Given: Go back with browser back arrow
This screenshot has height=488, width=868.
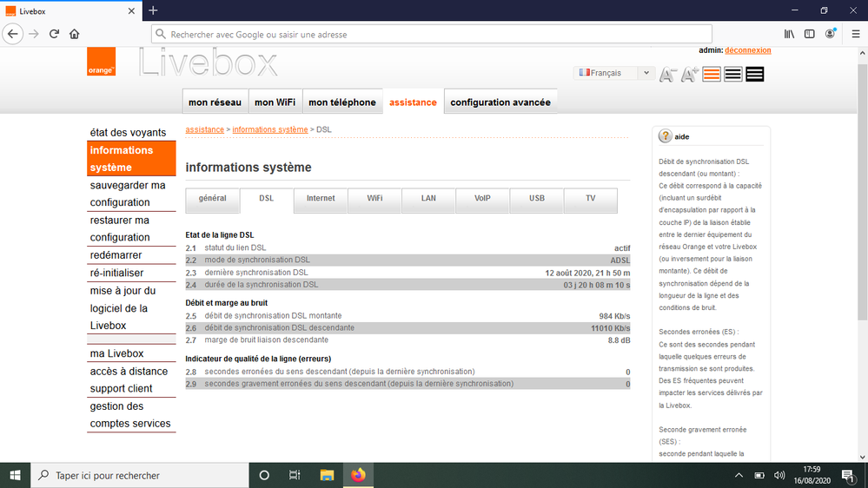Looking at the screenshot, I should (x=13, y=34).
